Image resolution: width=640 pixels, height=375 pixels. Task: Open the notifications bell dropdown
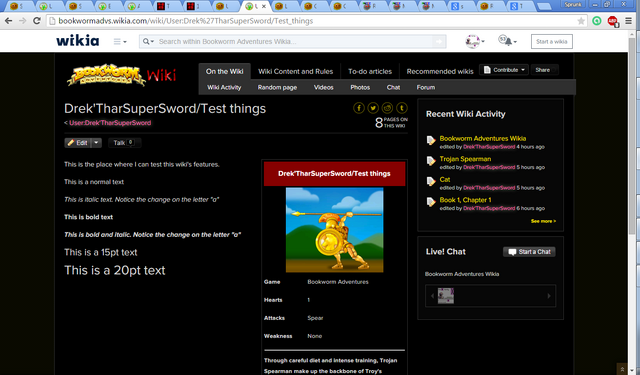pos(507,41)
